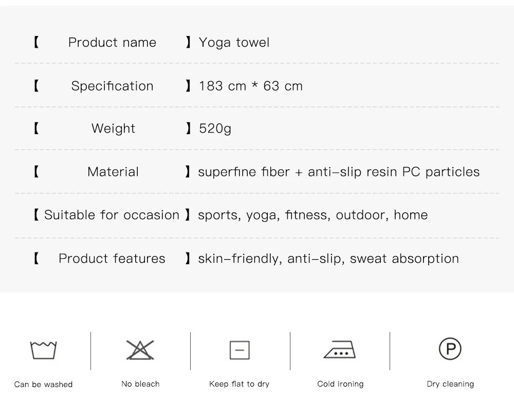
Task: Click the 'Material' label
Action: (x=113, y=172)
